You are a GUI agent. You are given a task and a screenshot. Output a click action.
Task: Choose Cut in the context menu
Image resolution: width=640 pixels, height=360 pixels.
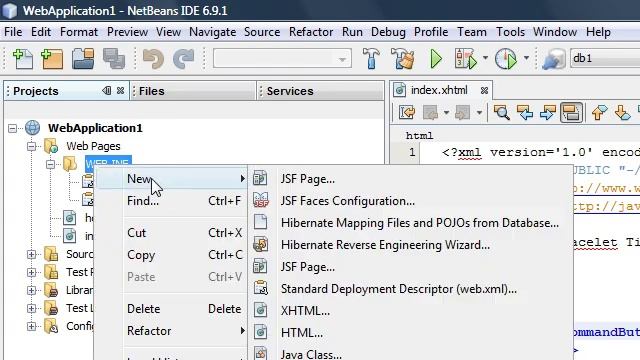coord(171,233)
